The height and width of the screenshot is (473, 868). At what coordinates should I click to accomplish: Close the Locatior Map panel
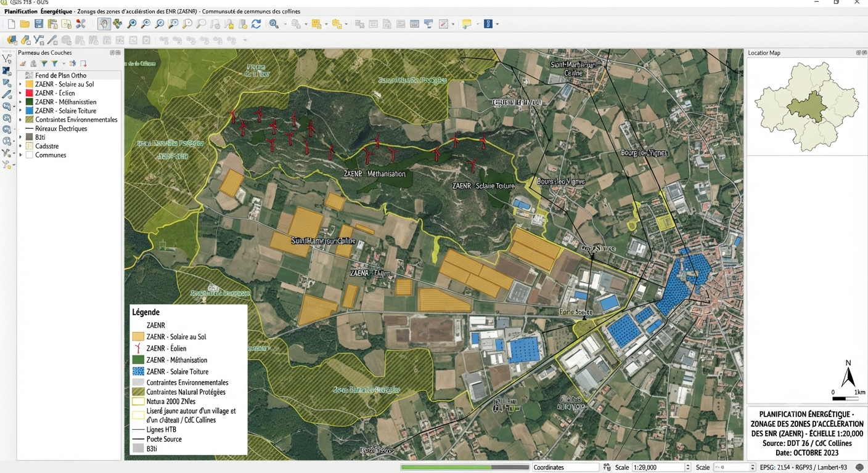[x=863, y=53]
